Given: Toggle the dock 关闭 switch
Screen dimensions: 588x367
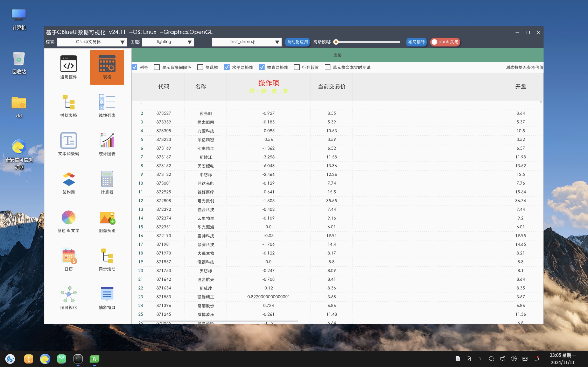Looking at the screenshot, I should click(445, 42).
